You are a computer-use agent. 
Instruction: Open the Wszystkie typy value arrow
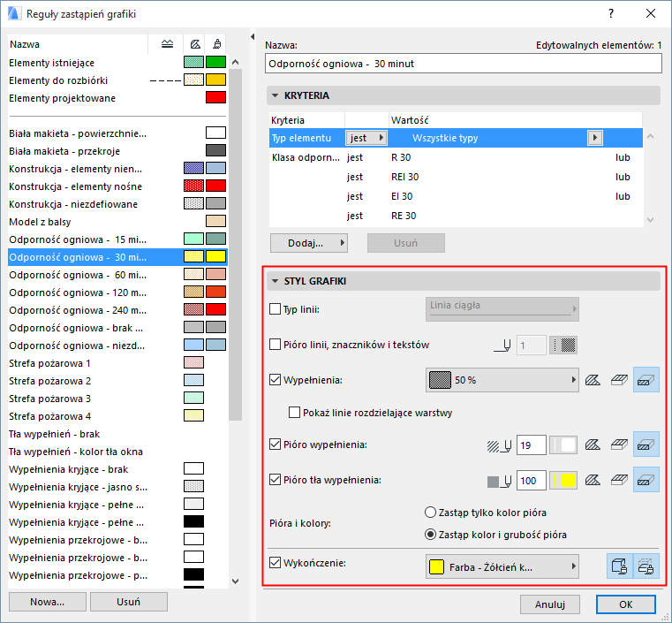(x=594, y=138)
